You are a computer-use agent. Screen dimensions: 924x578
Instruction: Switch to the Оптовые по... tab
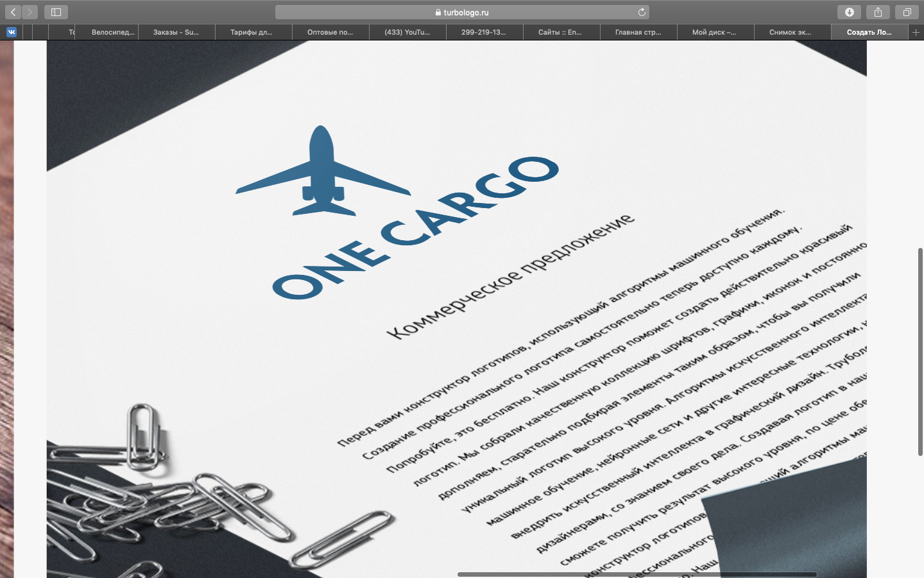click(x=330, y=32)
